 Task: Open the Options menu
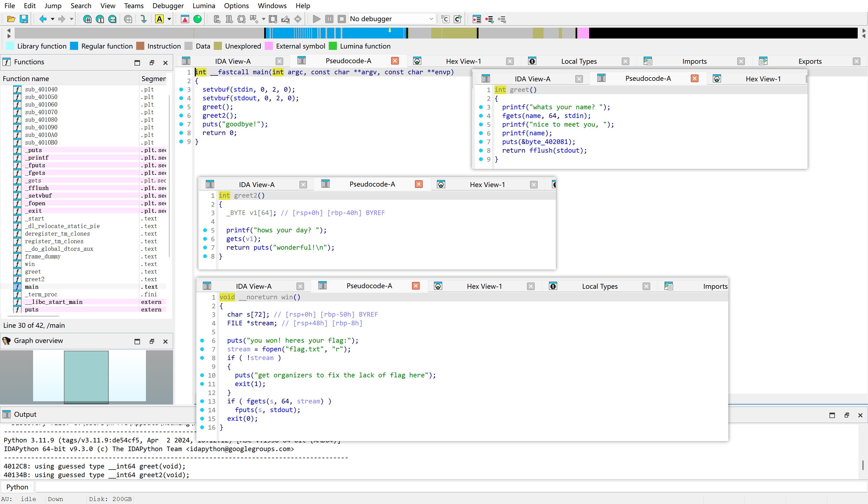(236, 5)
